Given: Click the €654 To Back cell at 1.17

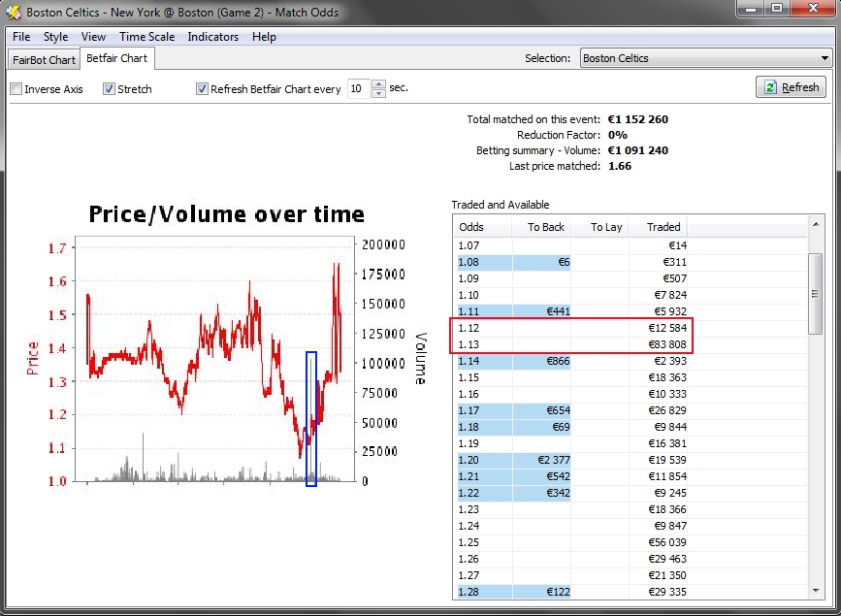Looking at the screenshot, I should pos(541,410).
